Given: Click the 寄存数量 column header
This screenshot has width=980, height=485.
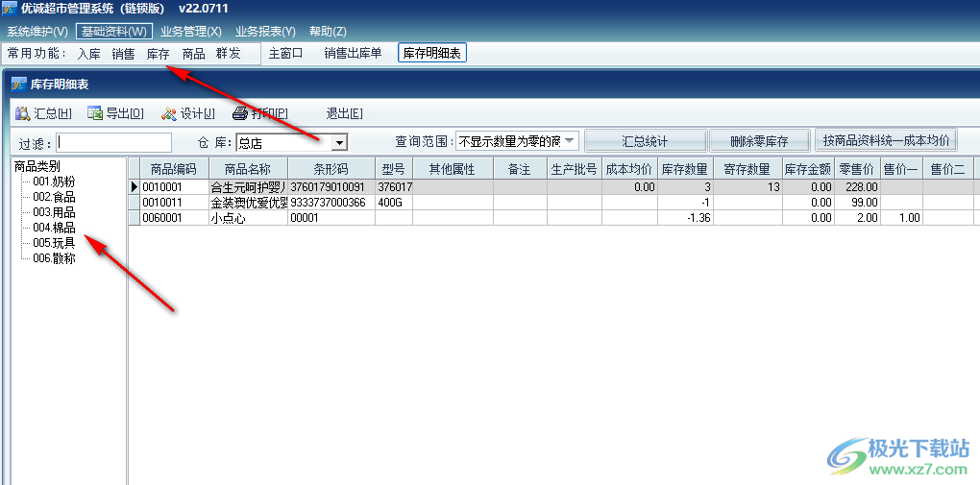Looking at the screenshot, I should click(747, 169).
